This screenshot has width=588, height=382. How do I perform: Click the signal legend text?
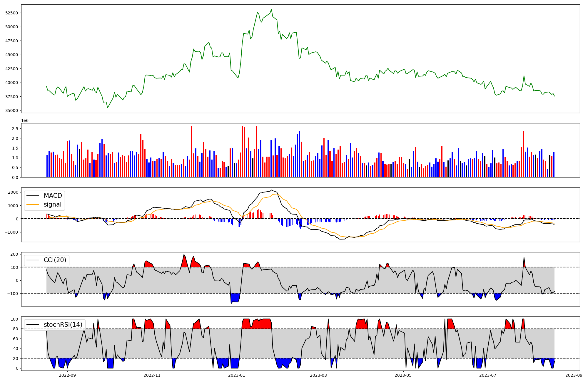pyautogui.click(x=53, y=205)
